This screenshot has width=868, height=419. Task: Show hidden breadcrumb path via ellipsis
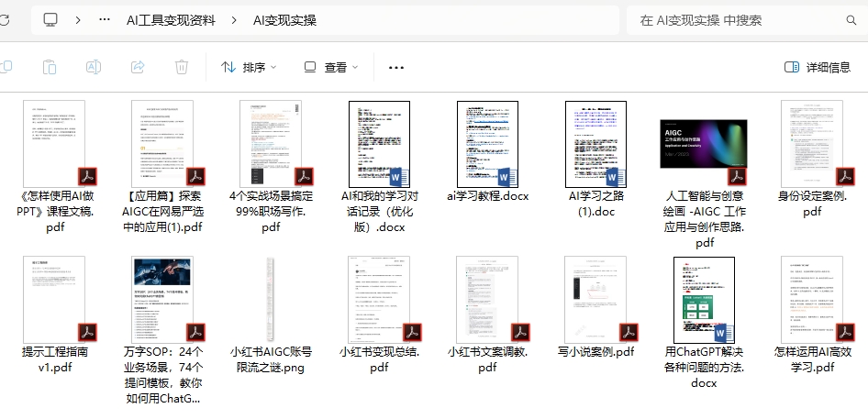point(105,20)
